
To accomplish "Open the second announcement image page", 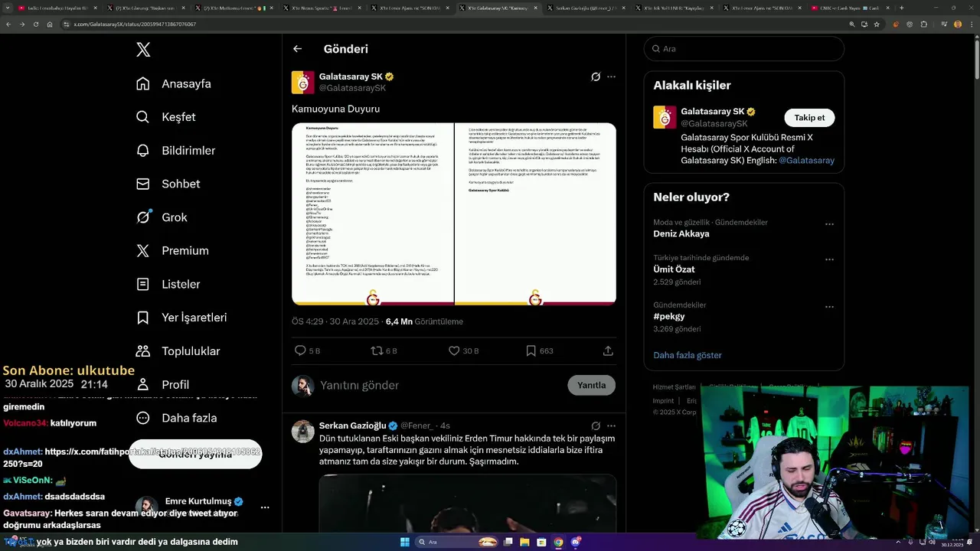I will click(x=535, y=214).
